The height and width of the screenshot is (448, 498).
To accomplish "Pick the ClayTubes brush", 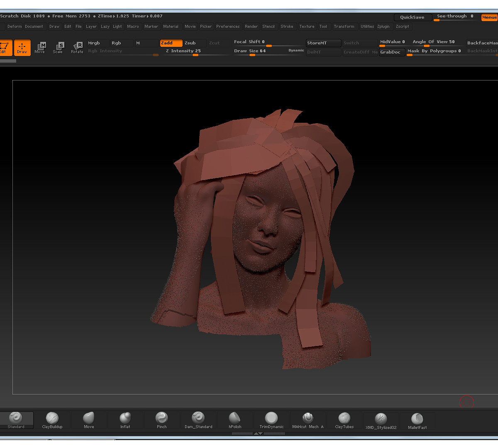I will point(344,420).
